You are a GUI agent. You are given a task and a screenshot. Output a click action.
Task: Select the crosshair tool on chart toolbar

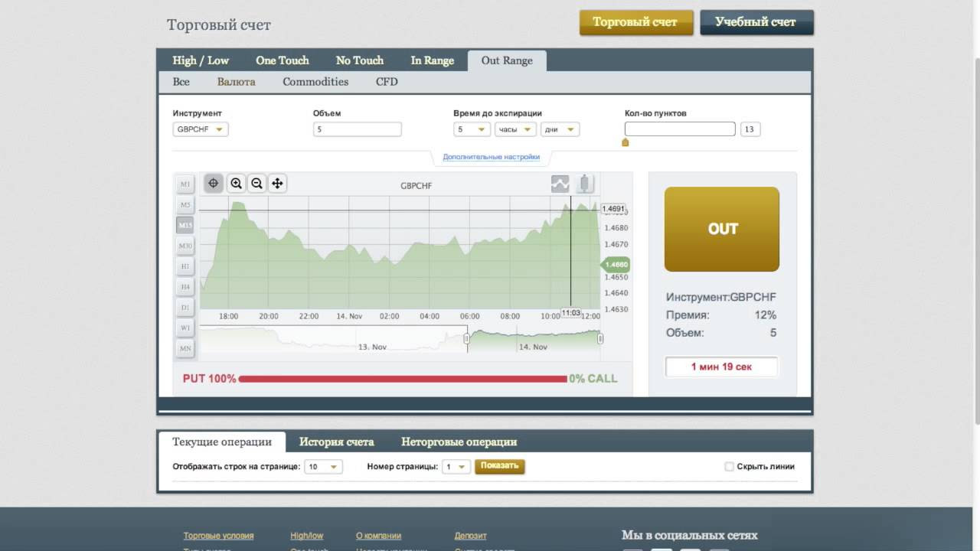coord(214,183)
